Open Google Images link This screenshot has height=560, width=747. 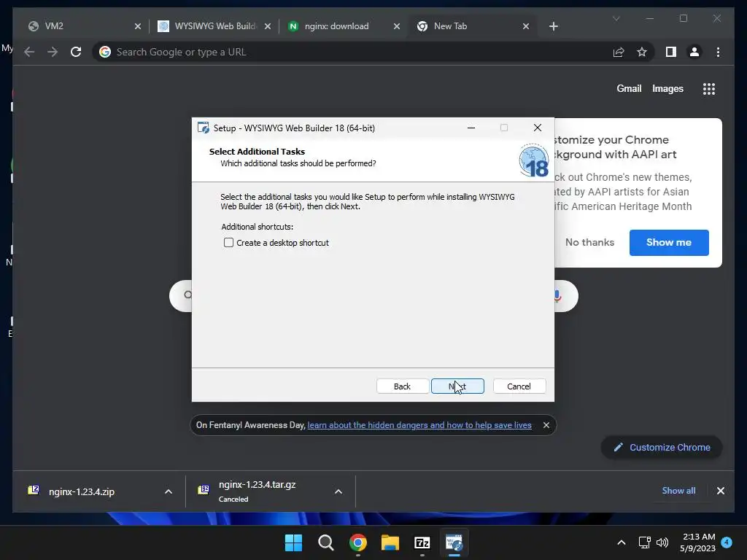(667, 88)
